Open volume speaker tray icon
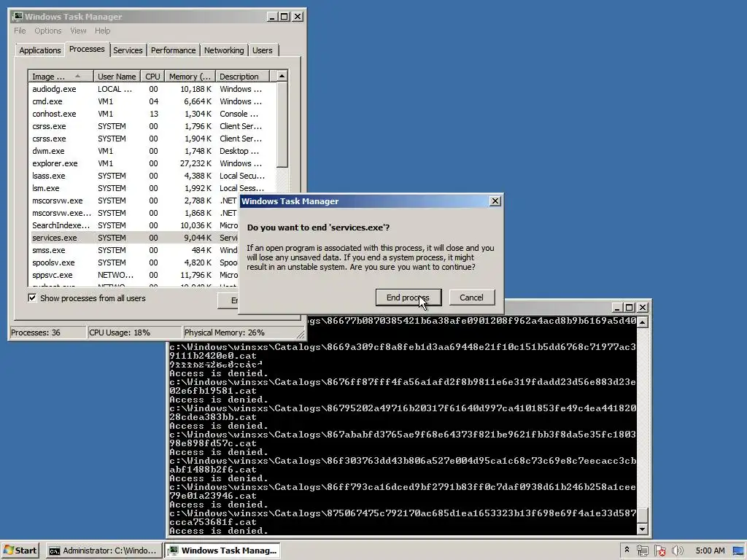This screenshot has height=560, width=747. coord(677,551)
